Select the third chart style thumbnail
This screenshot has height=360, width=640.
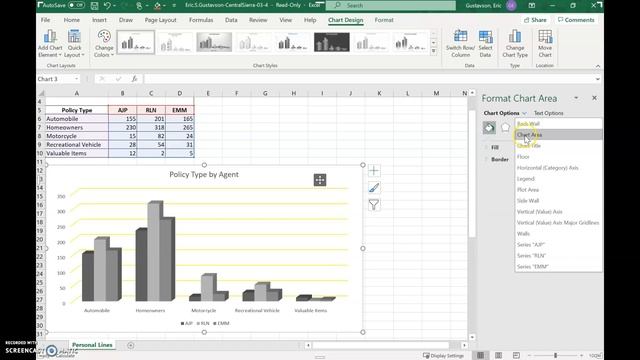214,42
